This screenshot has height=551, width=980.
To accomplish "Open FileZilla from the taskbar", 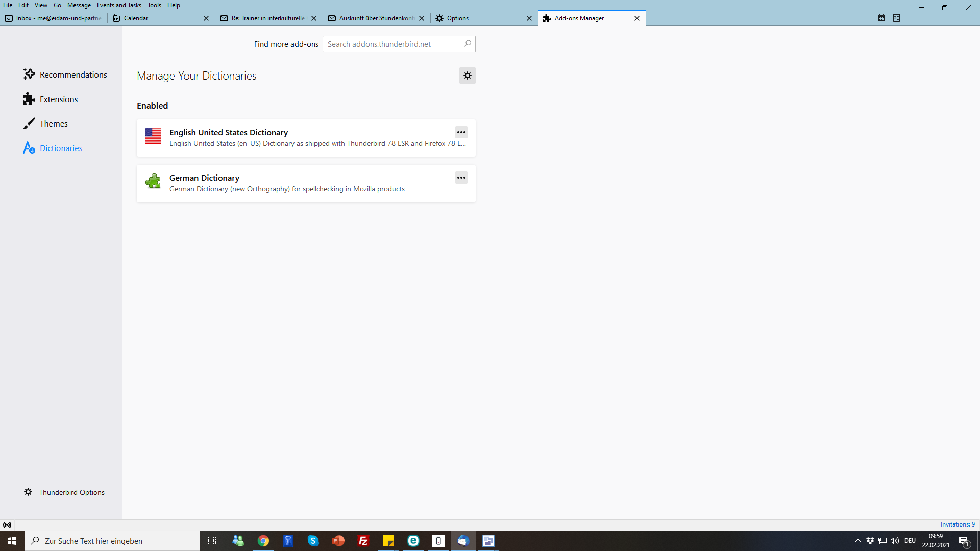I will coord(363,541).
